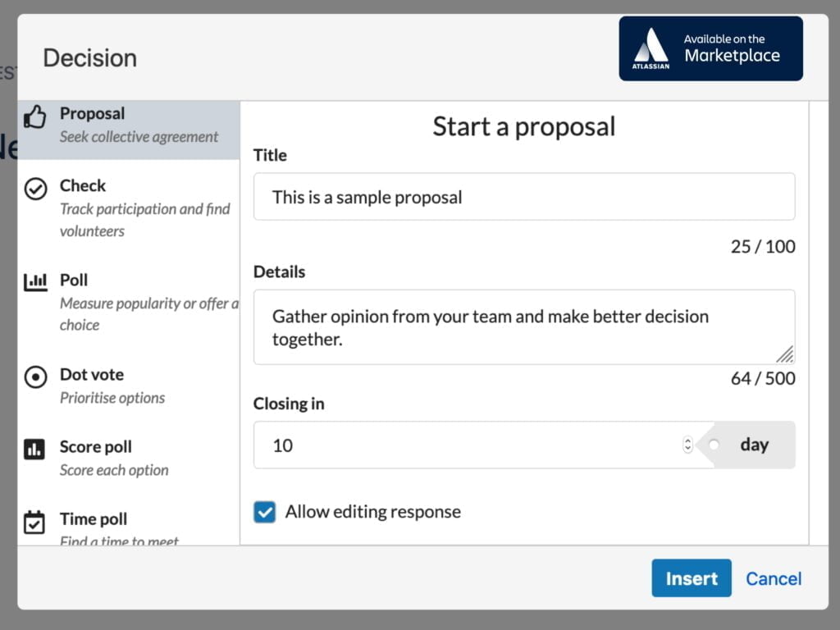Choose the Dot vote option label
This screenshot has width=840, height=630.
pyautogui.click(x=92, y=375)
